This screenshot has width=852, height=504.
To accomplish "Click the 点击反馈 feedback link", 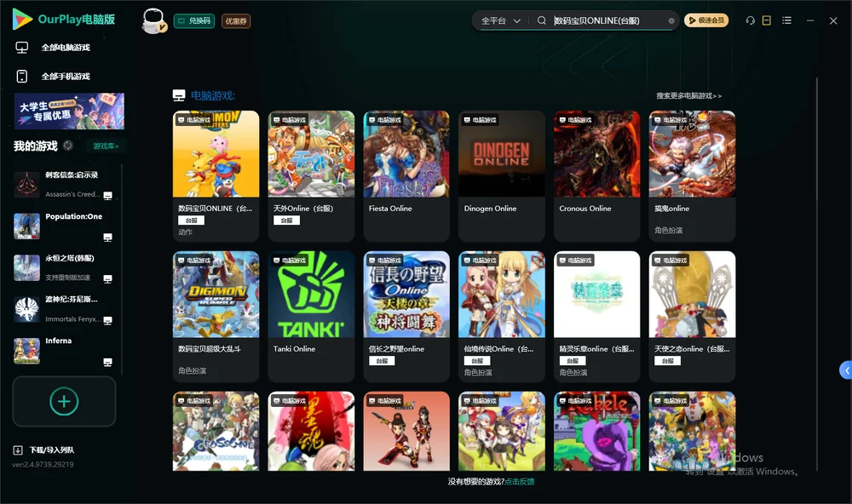I will [520, 481].
